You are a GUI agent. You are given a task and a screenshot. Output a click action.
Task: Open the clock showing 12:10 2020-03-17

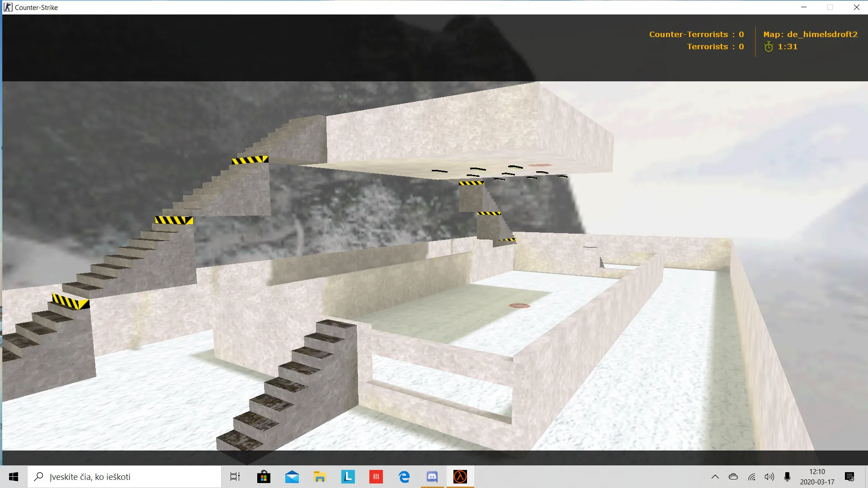click(817, 477)
